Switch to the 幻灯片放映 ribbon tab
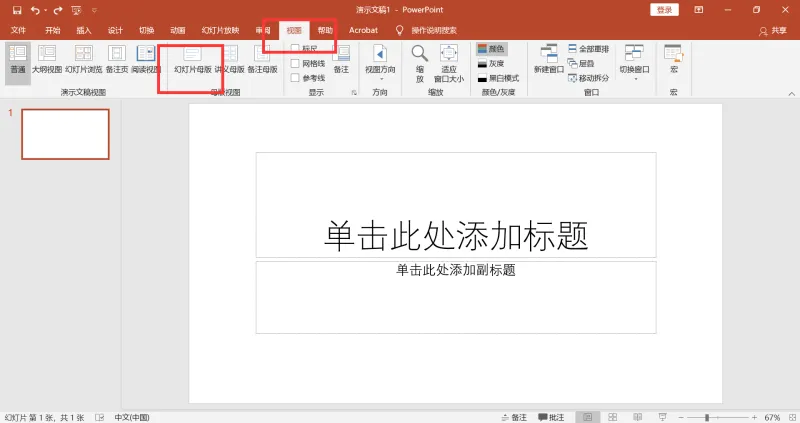Image resolution: width=800 pixels, height=423 pixels. (220, 30)
